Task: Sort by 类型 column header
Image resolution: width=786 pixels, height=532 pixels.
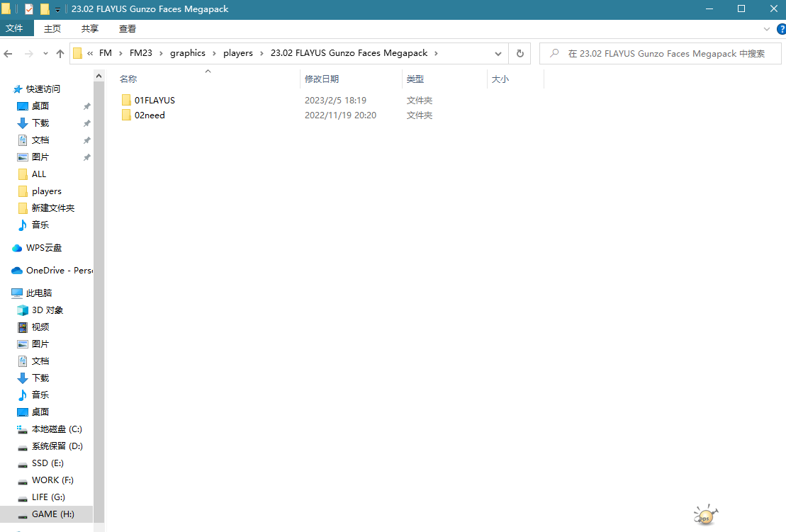Action: tap(444, 79)
